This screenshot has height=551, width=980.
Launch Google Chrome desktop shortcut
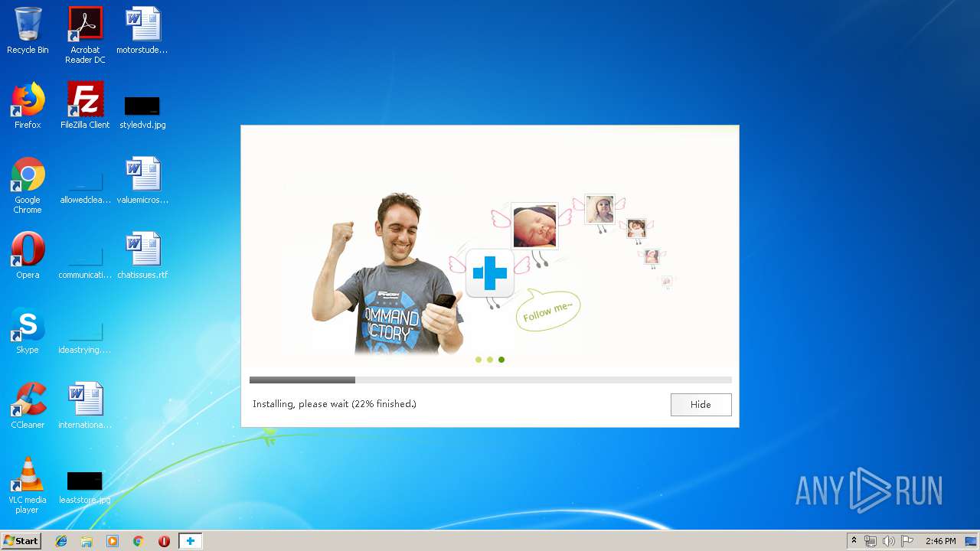click(28, 185)
